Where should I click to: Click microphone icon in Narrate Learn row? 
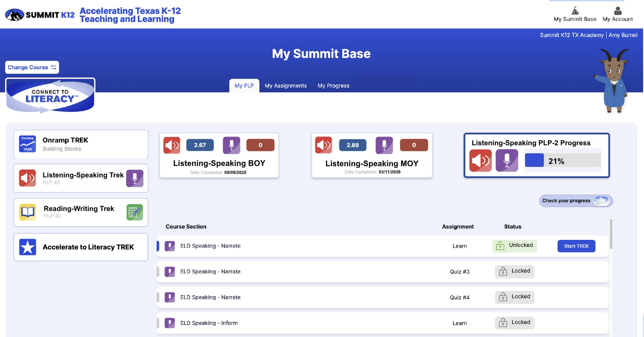pos(170,246)
